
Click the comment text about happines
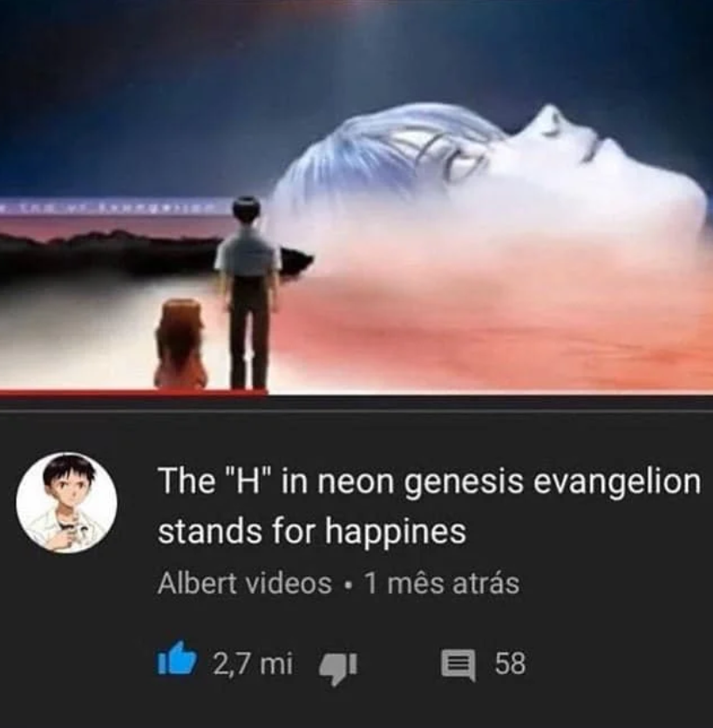[429, 506]
